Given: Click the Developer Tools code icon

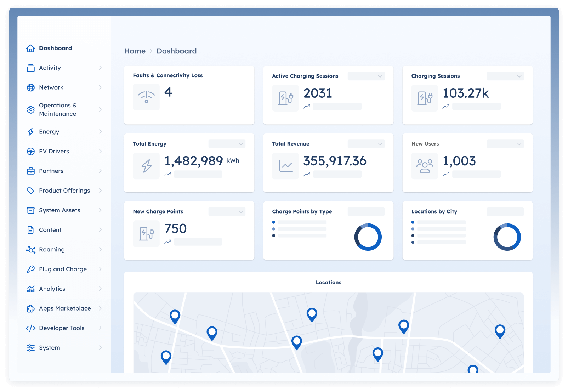Looking at the screenshot, I should [x=31, y=328].
